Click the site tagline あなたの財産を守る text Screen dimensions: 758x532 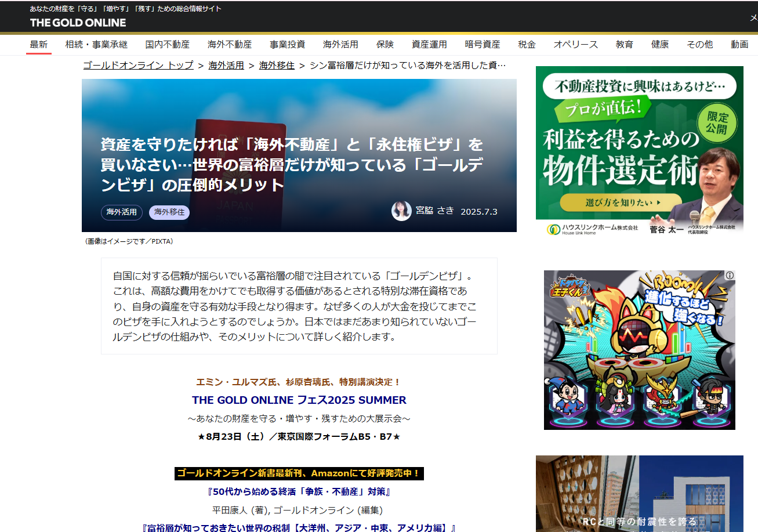click(x=125, y=9)
